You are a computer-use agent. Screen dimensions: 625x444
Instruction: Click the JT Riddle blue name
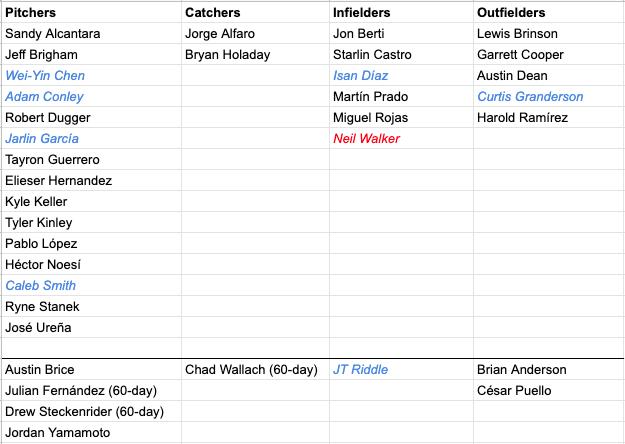(x=360, y=370)
